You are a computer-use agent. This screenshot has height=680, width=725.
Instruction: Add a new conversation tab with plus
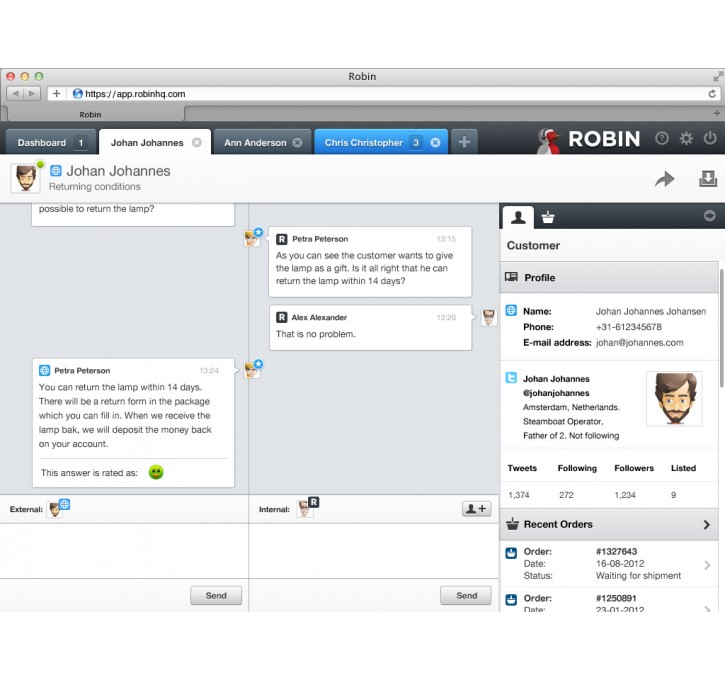click(x=464, y=141)
